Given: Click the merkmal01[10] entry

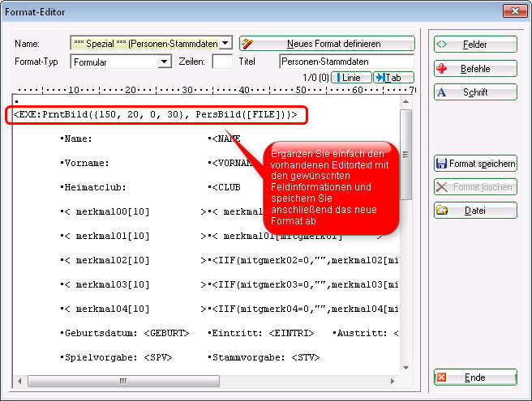Looking at the screenshot, I should pos(105,236).
